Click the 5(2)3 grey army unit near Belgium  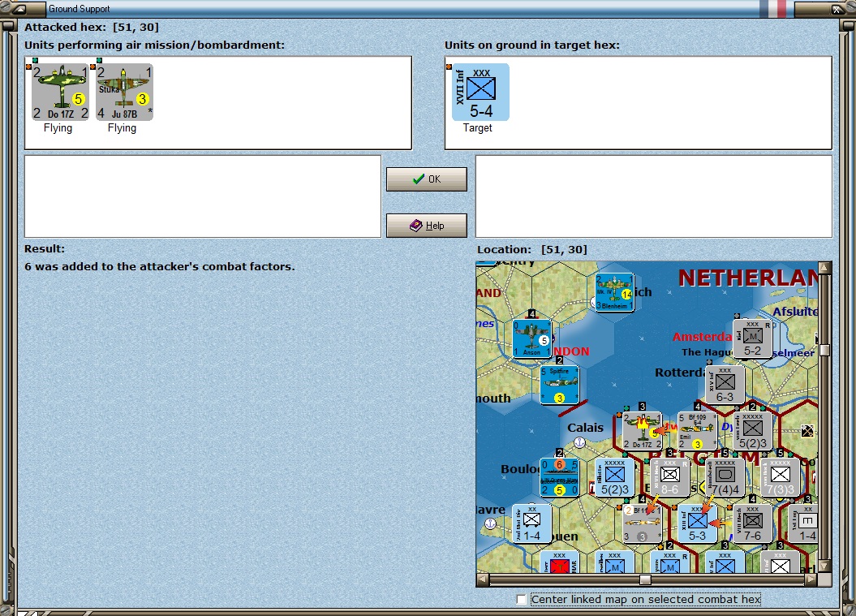[753, 431]
